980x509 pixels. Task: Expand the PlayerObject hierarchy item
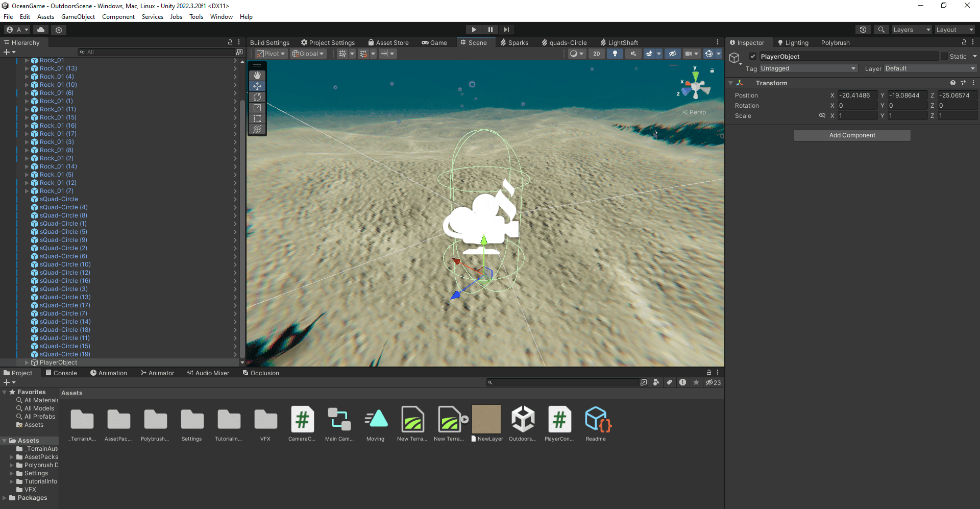point(27,362)
